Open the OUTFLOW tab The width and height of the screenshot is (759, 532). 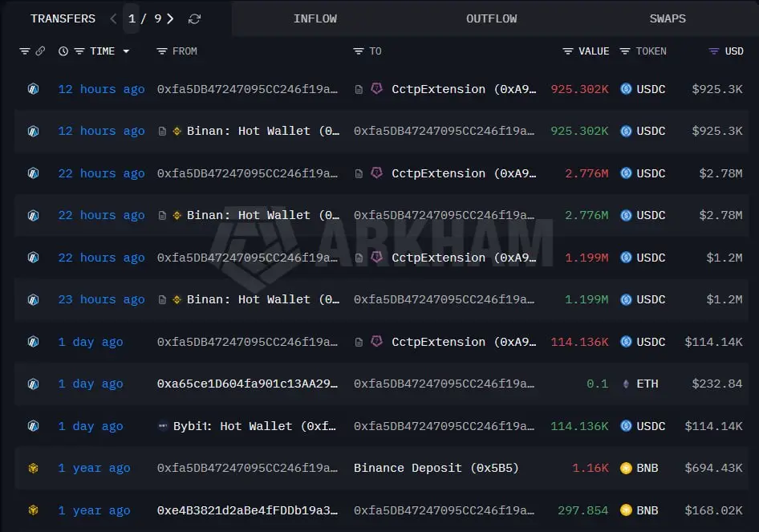(x=491, y=18)
